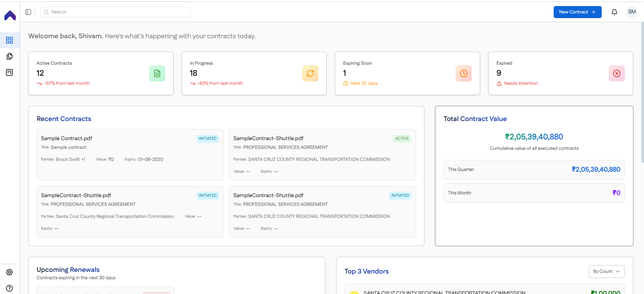Open the SM user avatar menu
The width and height of the screenshot is (644, 294).
[632, 12]
